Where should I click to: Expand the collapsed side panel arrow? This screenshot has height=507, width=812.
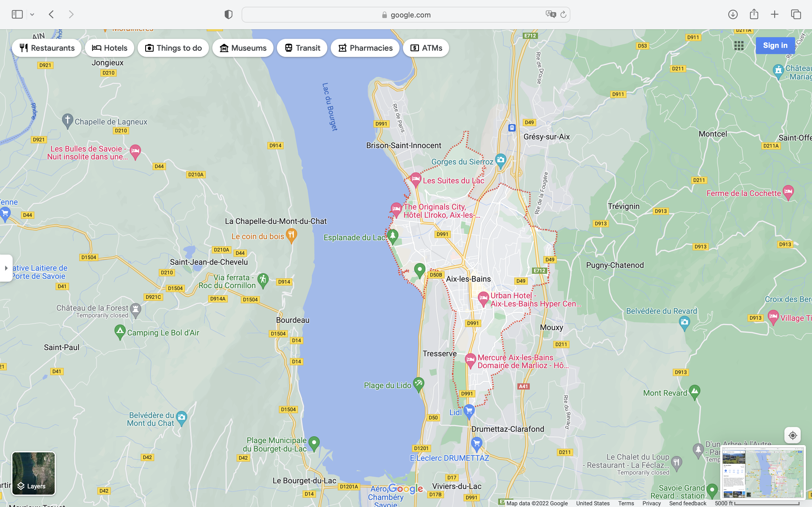6,268
